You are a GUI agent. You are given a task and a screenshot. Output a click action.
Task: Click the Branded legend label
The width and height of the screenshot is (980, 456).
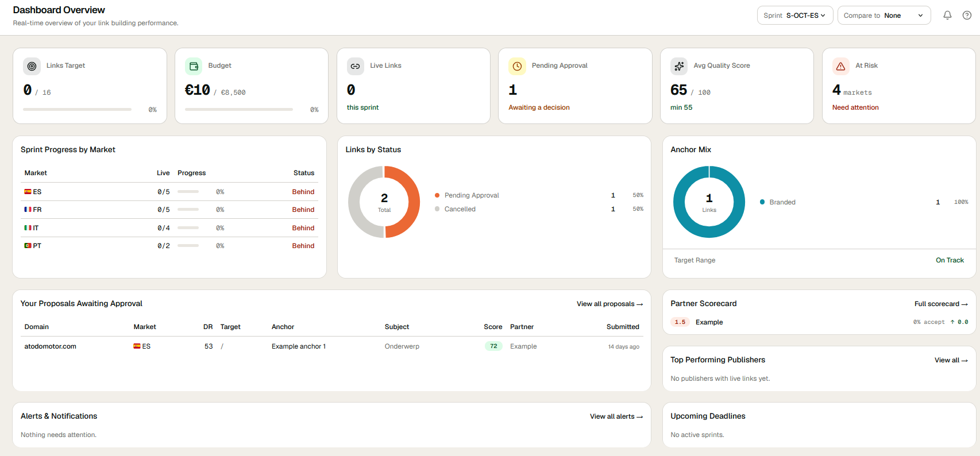click(x=782, y=202)
